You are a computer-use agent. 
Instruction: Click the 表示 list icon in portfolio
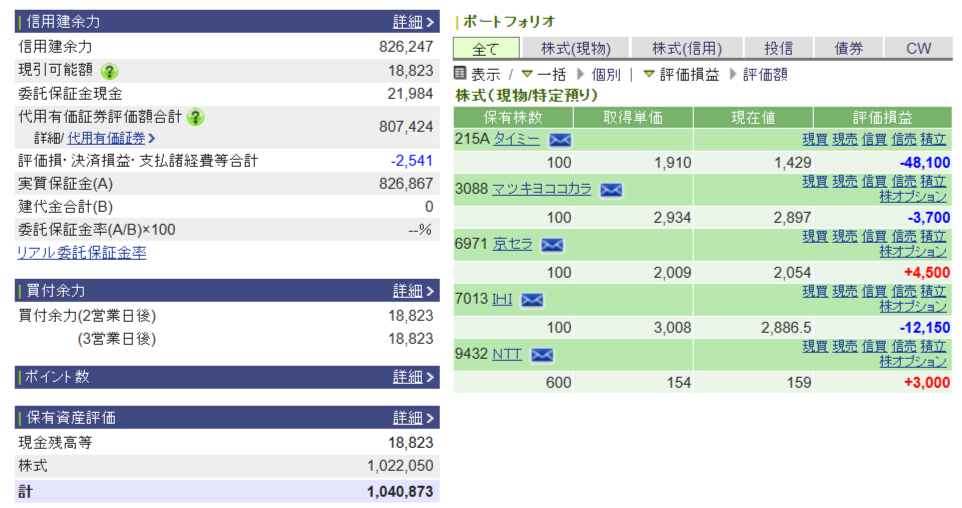[460, 74]
